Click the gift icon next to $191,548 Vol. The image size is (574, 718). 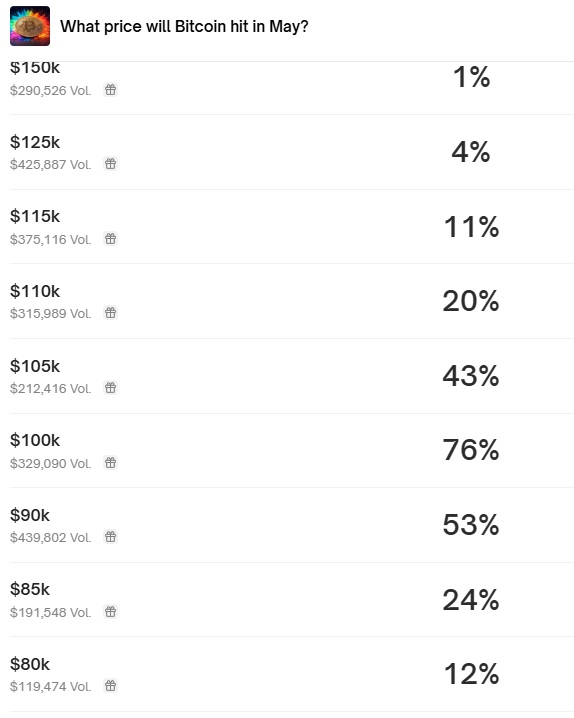click(110, 611)
